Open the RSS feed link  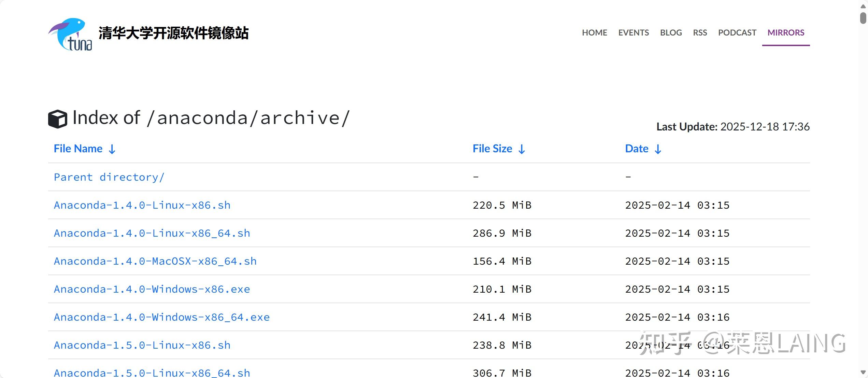[x=700, y=33]
